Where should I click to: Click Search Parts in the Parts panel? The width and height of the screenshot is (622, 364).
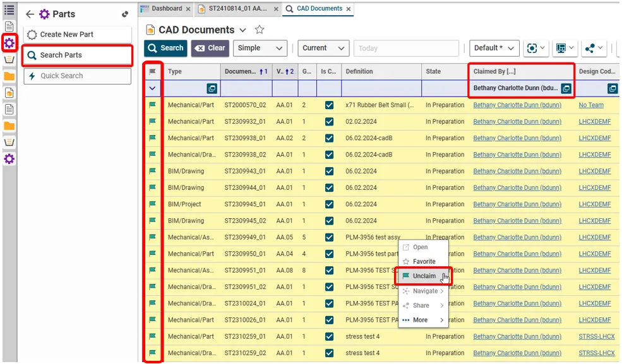(x=77, y=55)
